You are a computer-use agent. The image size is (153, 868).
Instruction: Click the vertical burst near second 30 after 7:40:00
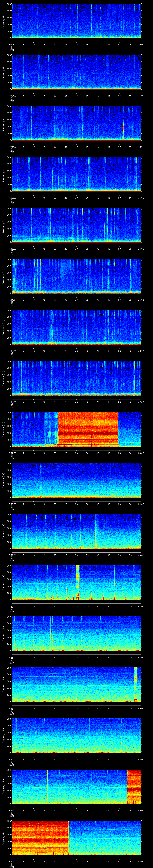[x=77, y=583]
